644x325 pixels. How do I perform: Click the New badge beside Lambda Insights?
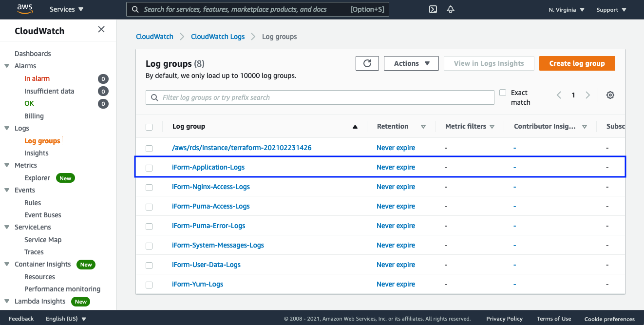click(81, 302)
